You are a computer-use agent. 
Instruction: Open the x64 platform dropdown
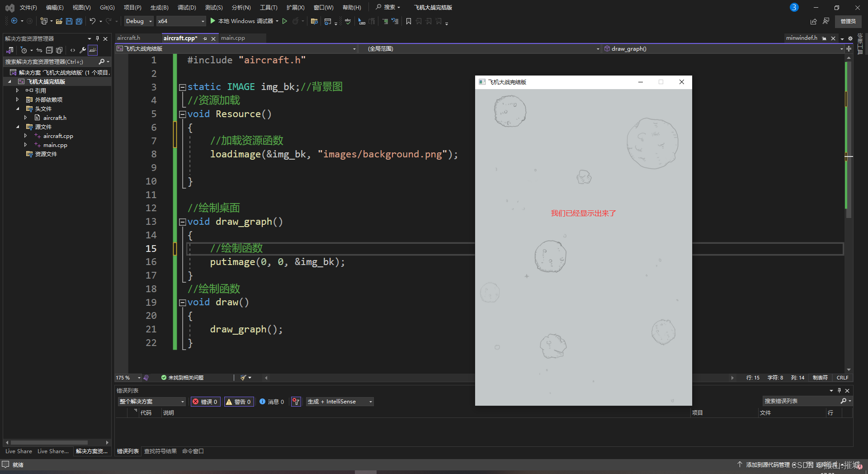(181, 21)
